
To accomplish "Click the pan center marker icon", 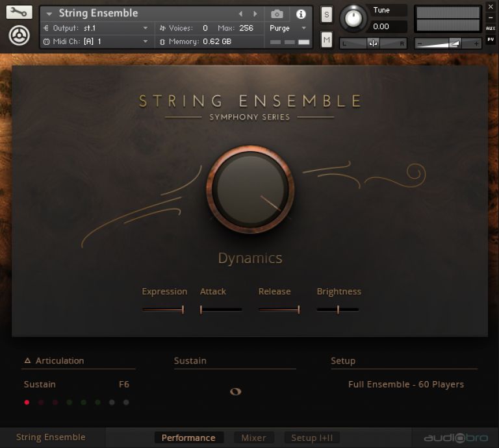I will click(373, 43).
